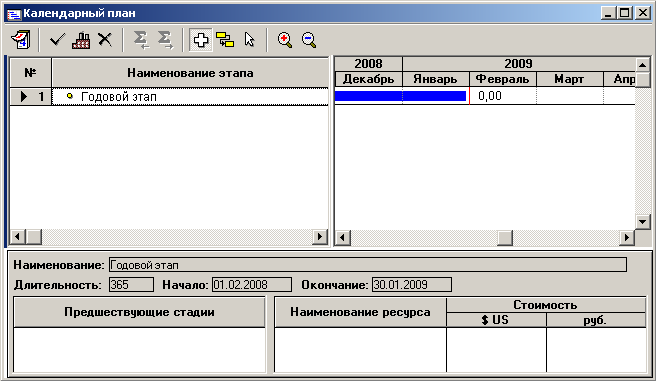Minimize the Календарный план window

pyautogui.click(x=608, y=13)
